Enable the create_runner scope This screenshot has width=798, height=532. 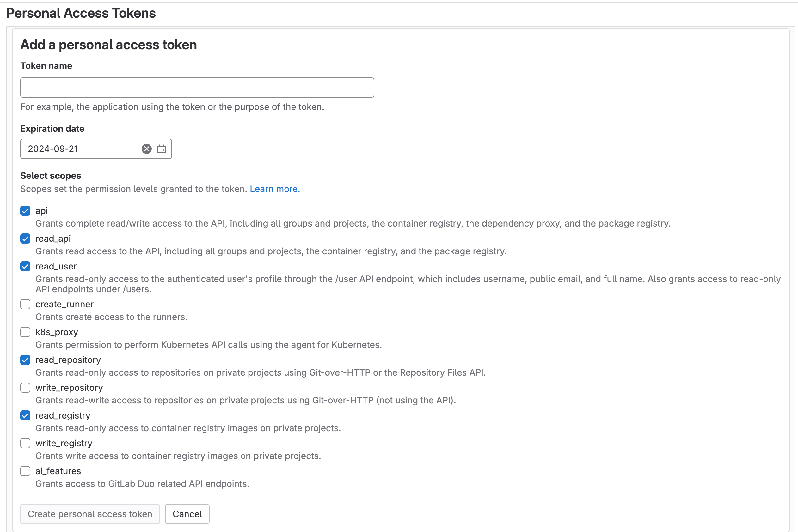click(26, 304)
